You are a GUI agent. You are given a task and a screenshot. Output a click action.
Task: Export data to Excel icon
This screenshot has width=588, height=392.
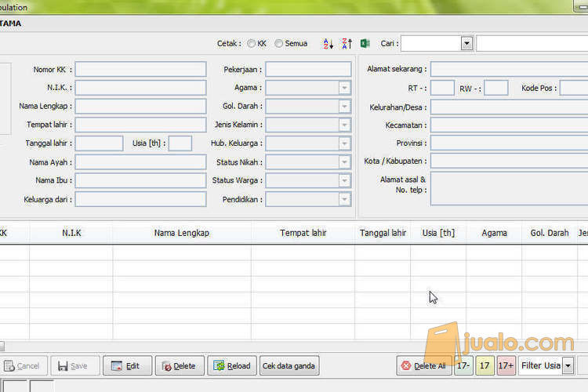[365, 44]
